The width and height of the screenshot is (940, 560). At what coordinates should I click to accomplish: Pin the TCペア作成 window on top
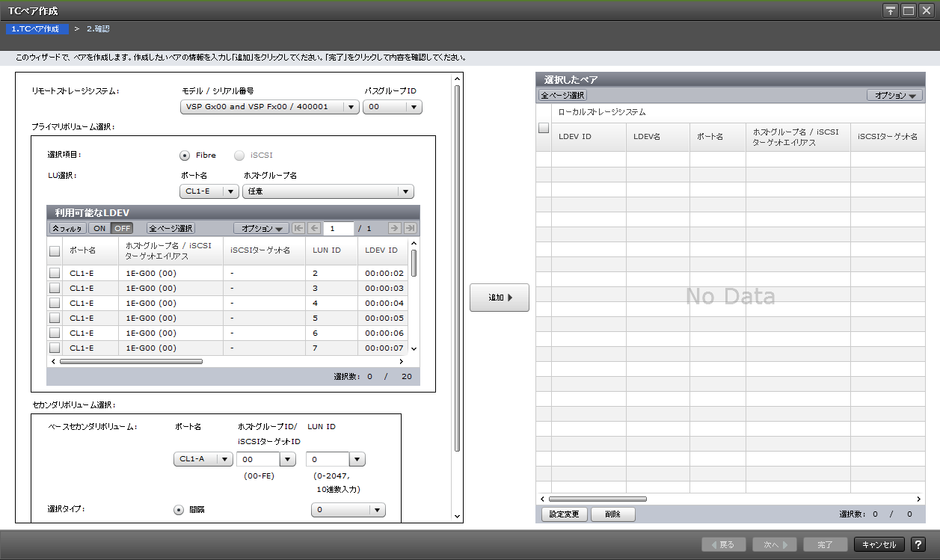890,10
